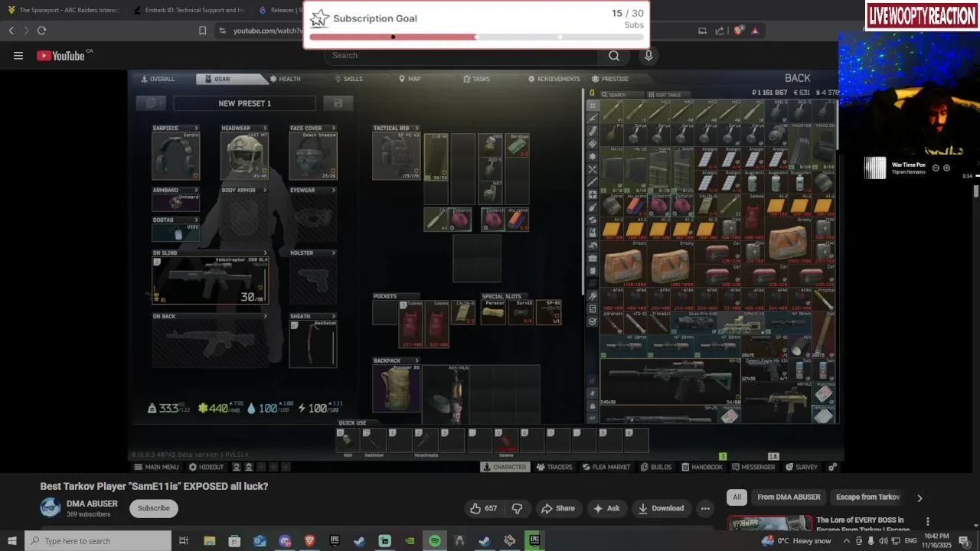Click the Ask button

tap(606, 508)
